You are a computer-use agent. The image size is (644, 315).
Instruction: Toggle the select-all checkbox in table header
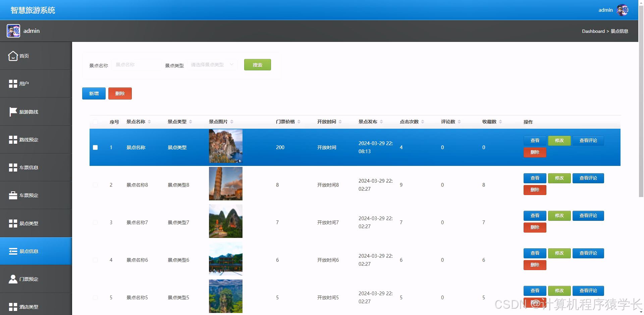tap(95, 122)
